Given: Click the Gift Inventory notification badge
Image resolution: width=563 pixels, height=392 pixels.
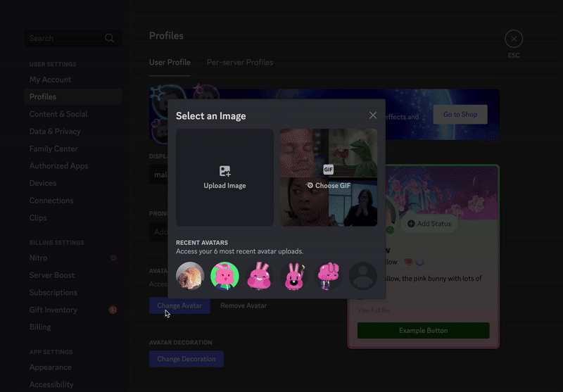Looking at the screenshot, I should coord(113,310).
